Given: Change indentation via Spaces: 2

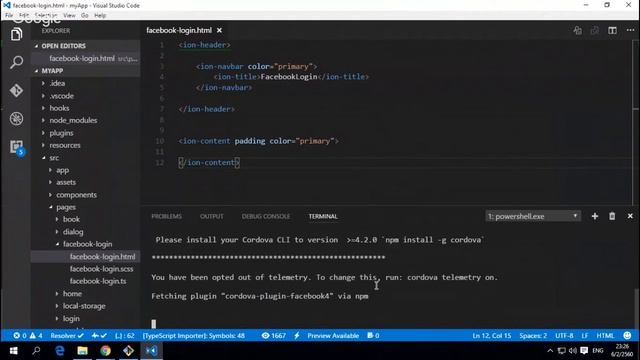Looking at the screenshot, I should coord(533,336).
